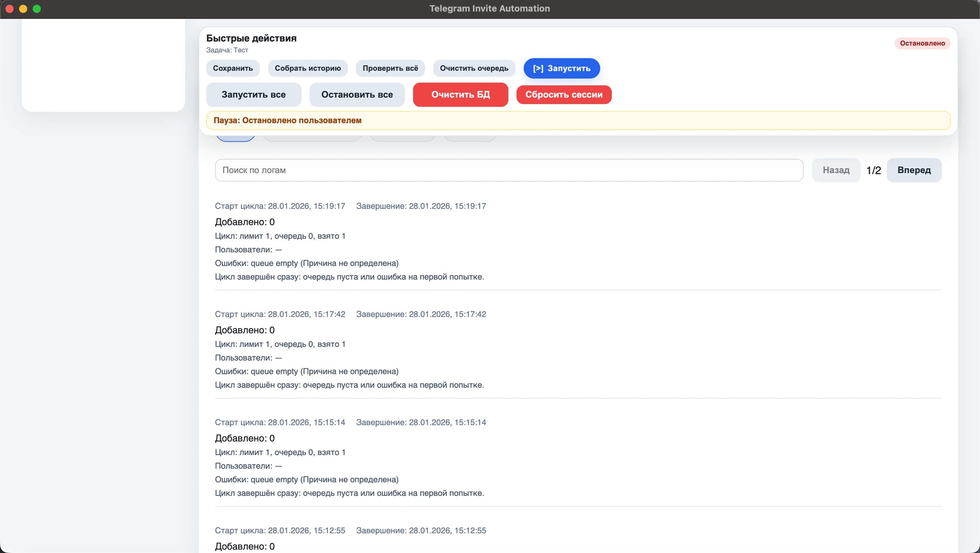
Task: Click the Остановлено status badge
Action: point(922,43)
